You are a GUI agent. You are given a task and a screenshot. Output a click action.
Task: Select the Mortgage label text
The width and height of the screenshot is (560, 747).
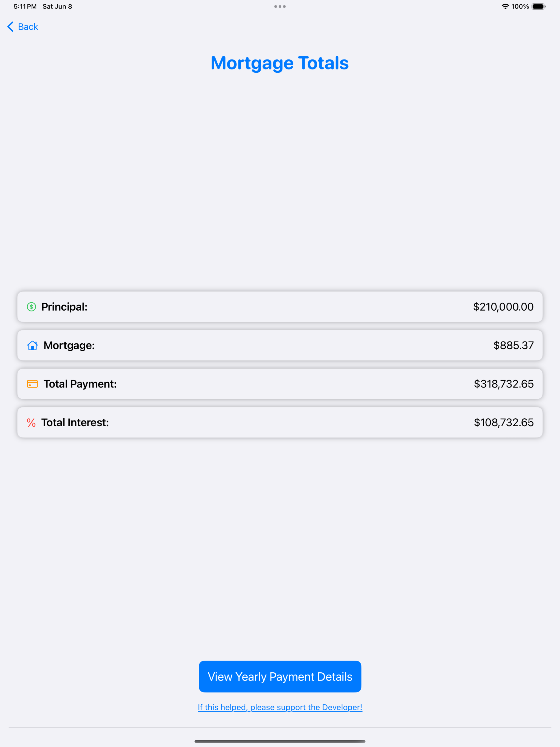[x=69, y=345]
